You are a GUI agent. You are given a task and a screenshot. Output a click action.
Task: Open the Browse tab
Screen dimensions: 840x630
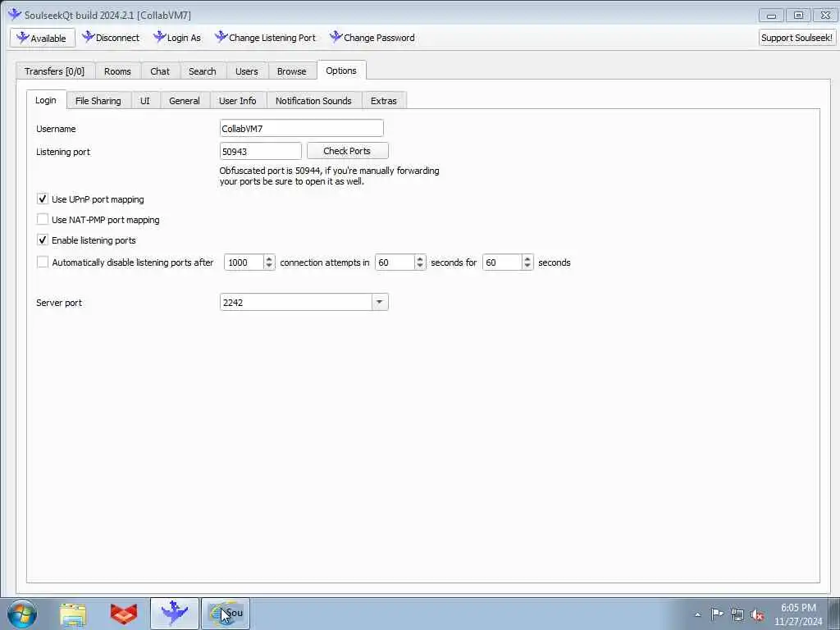(291, 71)
